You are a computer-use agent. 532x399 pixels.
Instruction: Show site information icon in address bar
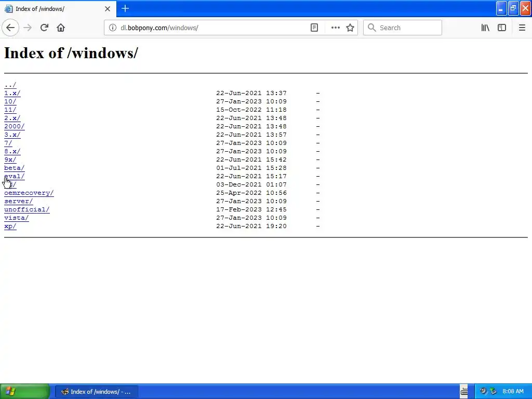(112, 28)
